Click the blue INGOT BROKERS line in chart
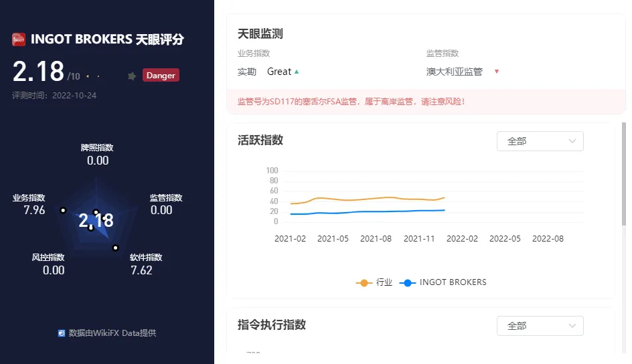 368,212
